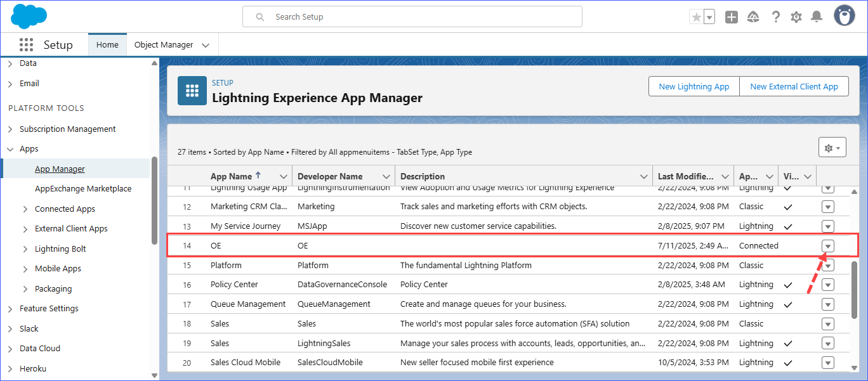
Task: Open the App Launcher grid icon
Action: [26, 45]
